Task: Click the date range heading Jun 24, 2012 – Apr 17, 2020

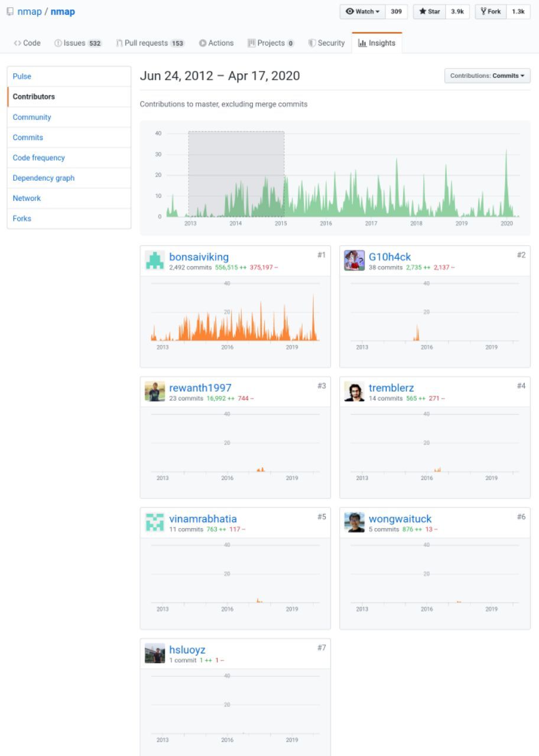Action: coord(220,76)
